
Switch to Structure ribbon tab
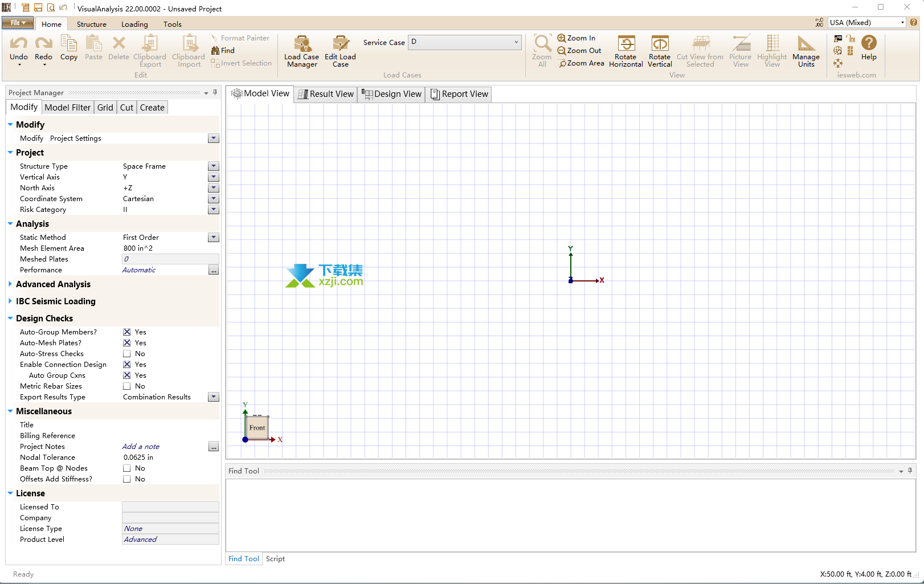click(x=92, y=24)
